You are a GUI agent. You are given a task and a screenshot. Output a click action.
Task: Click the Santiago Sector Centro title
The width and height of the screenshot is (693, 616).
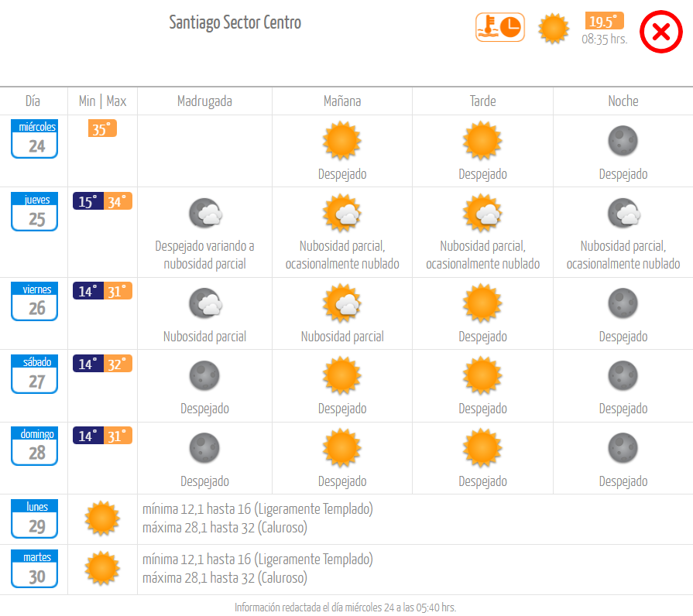pyautogui.click(x=235, y=22)
